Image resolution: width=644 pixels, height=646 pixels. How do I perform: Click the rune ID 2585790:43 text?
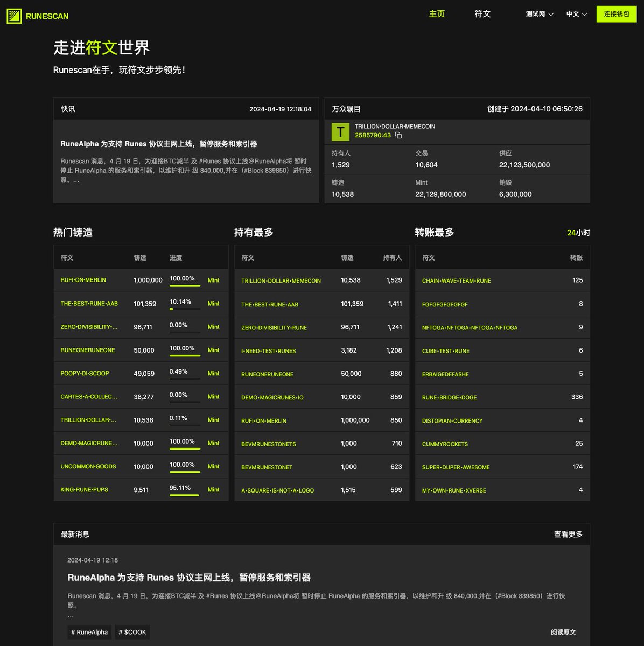click(x=373, y=135)
